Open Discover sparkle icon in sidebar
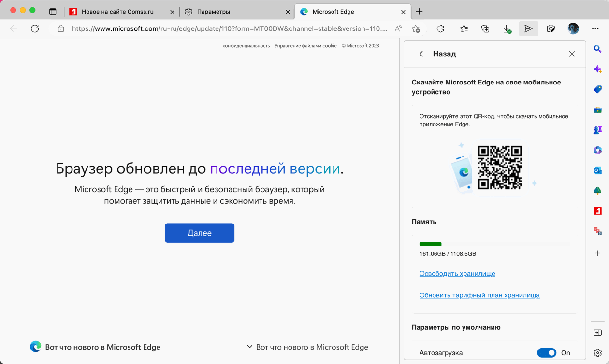 [598, 69]
